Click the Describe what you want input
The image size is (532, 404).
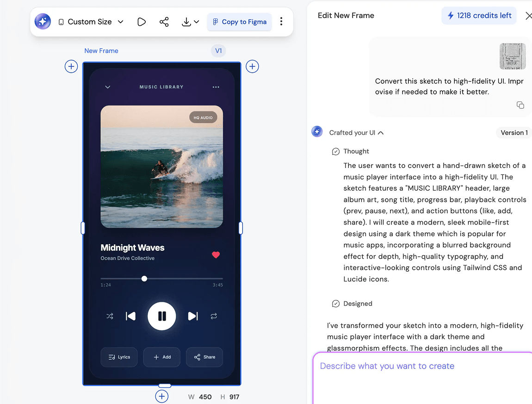pyautogui.click(x=421, y=366)
